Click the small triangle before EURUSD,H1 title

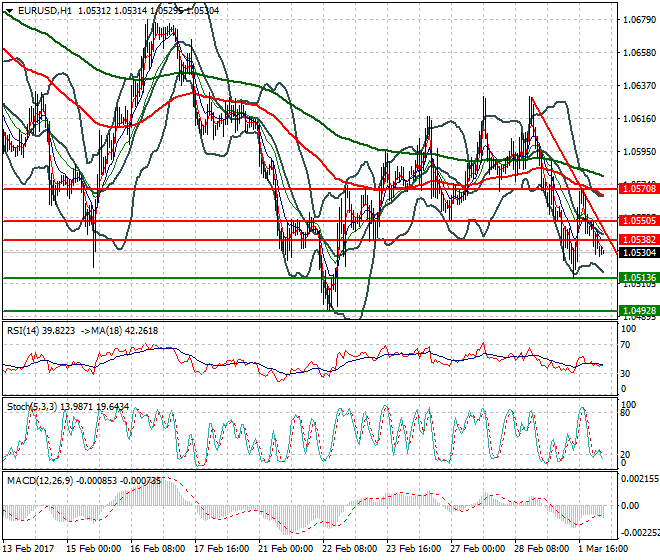(6, 9)
